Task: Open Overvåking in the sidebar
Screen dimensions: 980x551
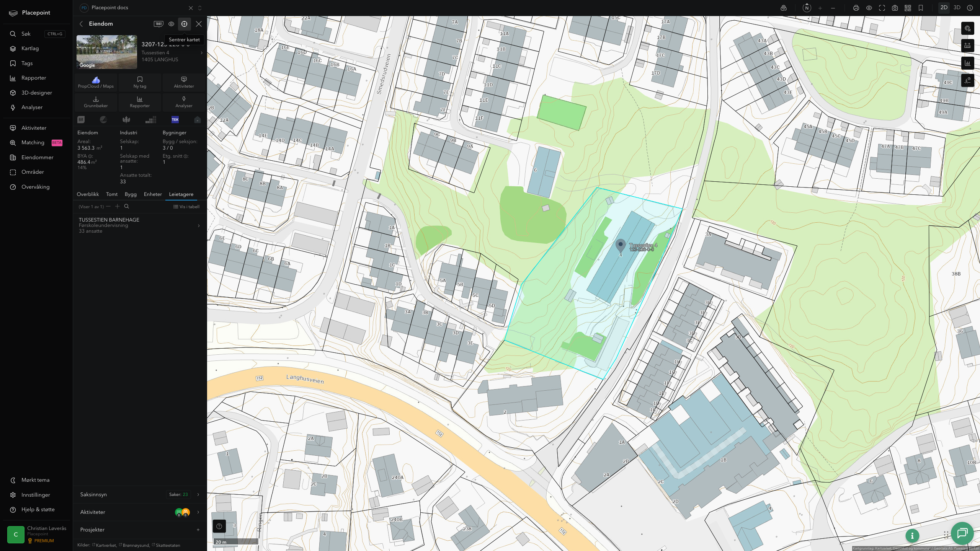Action: click(36, 187)
